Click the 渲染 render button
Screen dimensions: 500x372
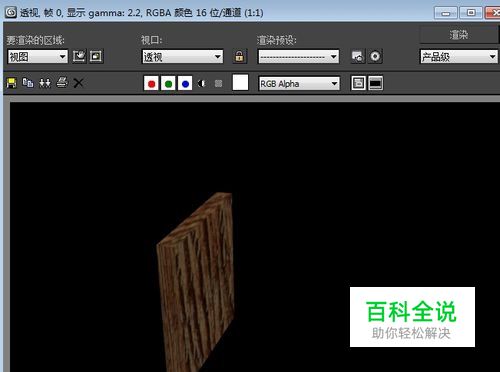(459, 35)
